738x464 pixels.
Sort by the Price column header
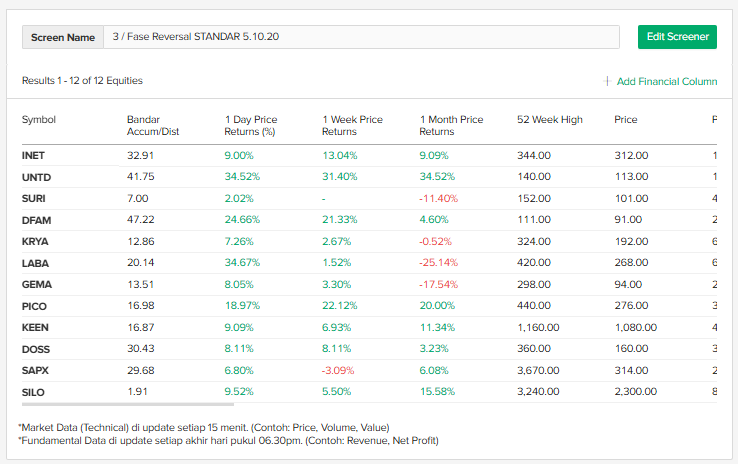pos(625,120)
